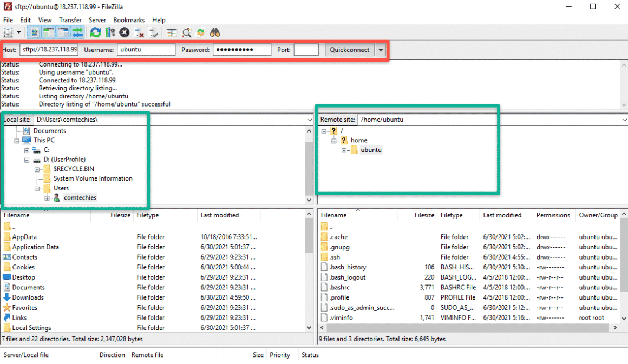Open the Help menu
This screenshot has height=364, width=628.
pyautogui.click(x=159, y=20)
